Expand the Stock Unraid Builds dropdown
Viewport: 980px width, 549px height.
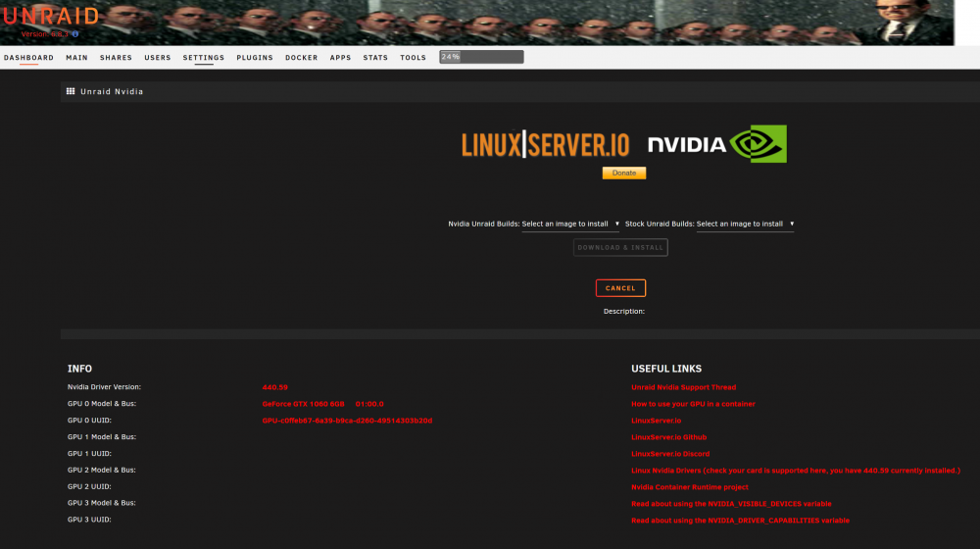coord(745,224)
